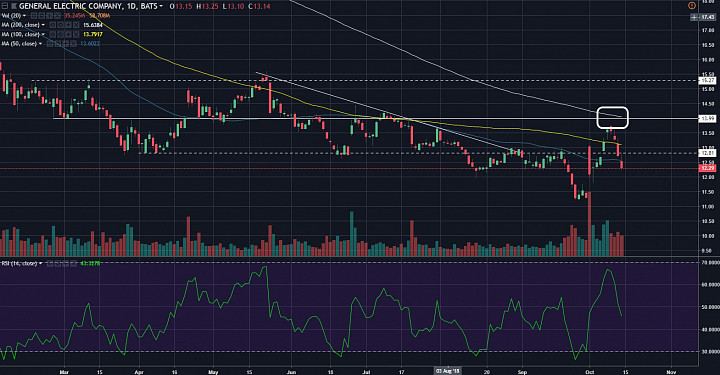Click the May label on the time axis

coord(213,371)
